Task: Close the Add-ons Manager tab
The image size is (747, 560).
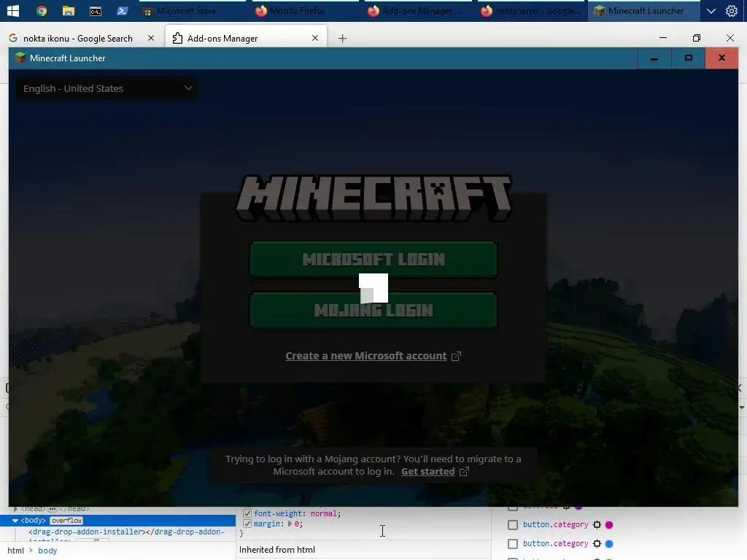Action: point(315,38)
